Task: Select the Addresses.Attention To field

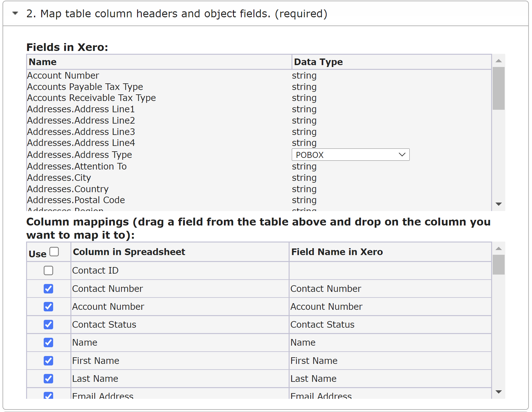Action: pos(77,166)
